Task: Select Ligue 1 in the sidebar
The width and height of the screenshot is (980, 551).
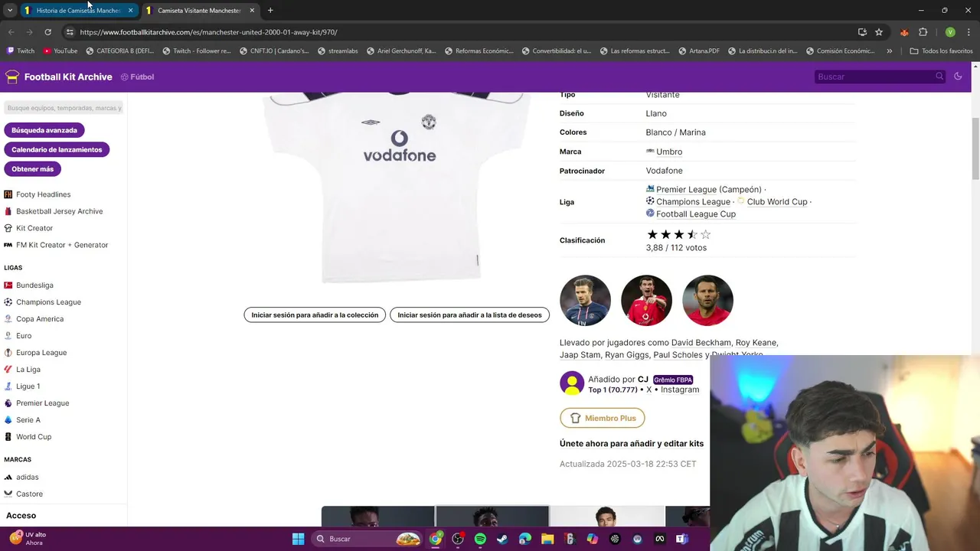Action: (x=28, y=386)
